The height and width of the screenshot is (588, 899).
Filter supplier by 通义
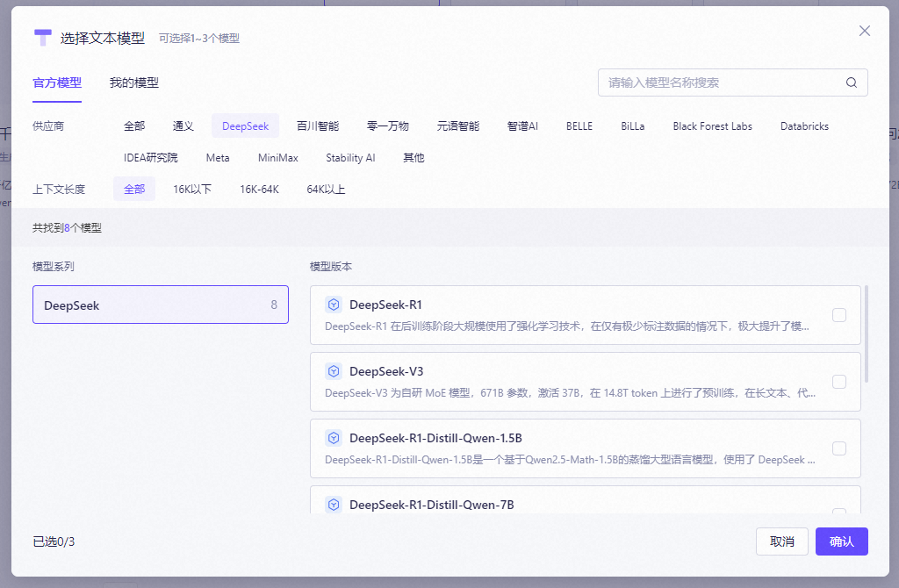click(x=183, y=126)
